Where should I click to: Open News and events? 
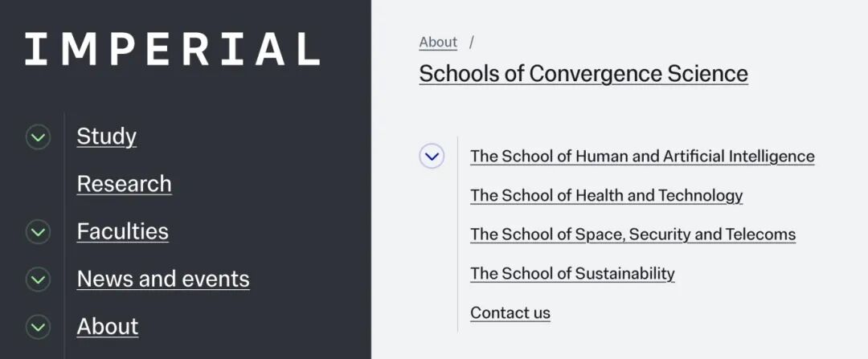pos(163,279)
